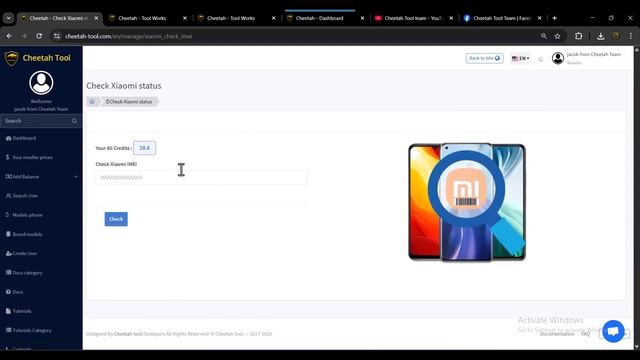Open Your reseller prices menu item
The image size is (640, 360).
pos(29,158)
